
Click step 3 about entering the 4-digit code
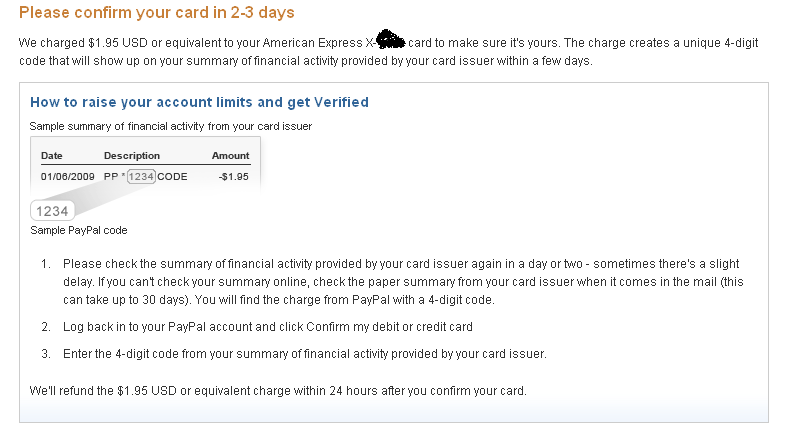pos(304,353)
